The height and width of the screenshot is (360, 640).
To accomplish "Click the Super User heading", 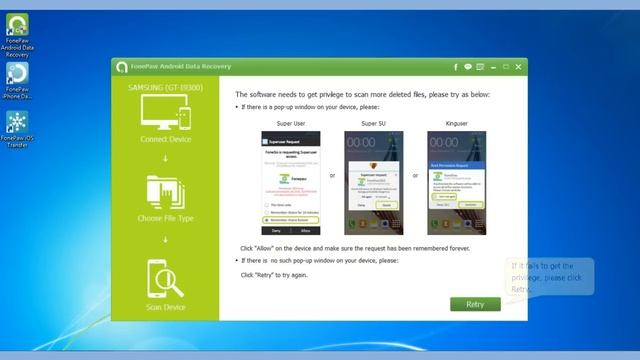I will pyautogui.click(x=291, y=123).
